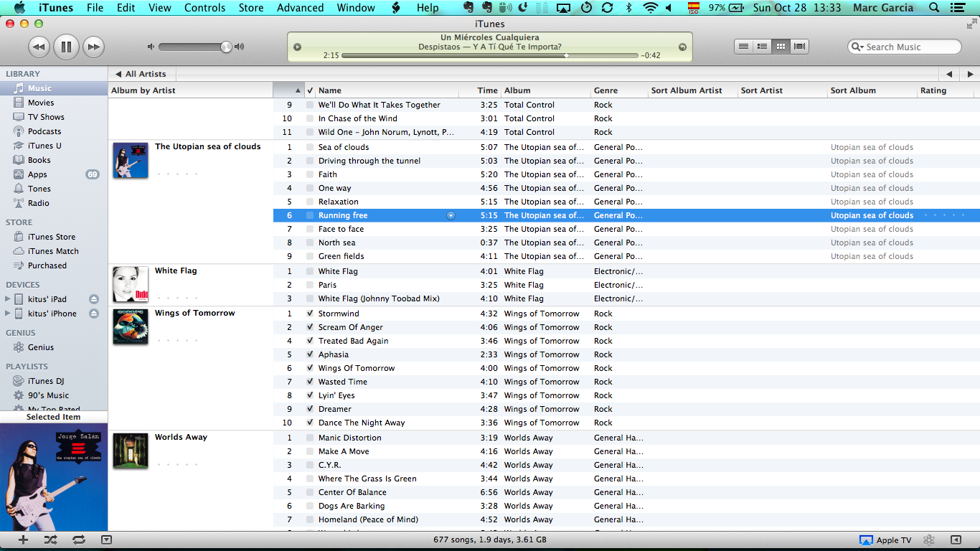Open the File menu
Screen dimensions: 980x551
(95, 8)
